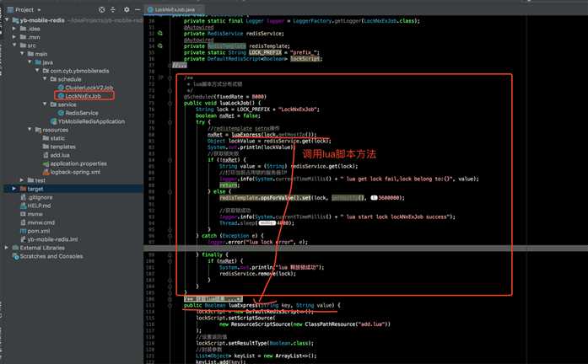The image size is (588, 364).
Task: Click the luaExpress call in the editor
Action: pos(245,135)
